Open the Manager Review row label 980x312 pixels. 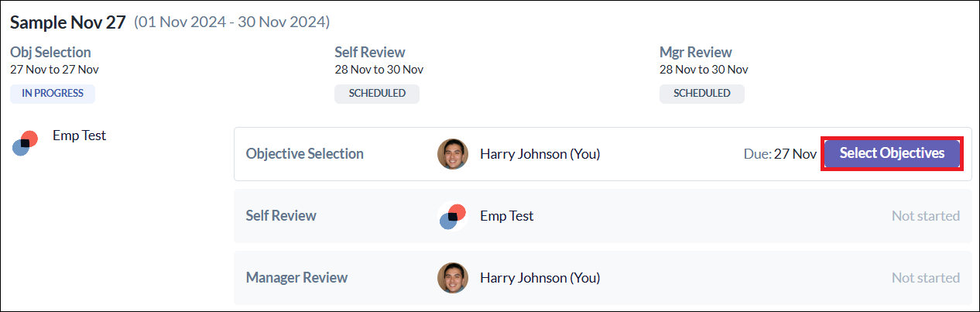click(296, 277)
